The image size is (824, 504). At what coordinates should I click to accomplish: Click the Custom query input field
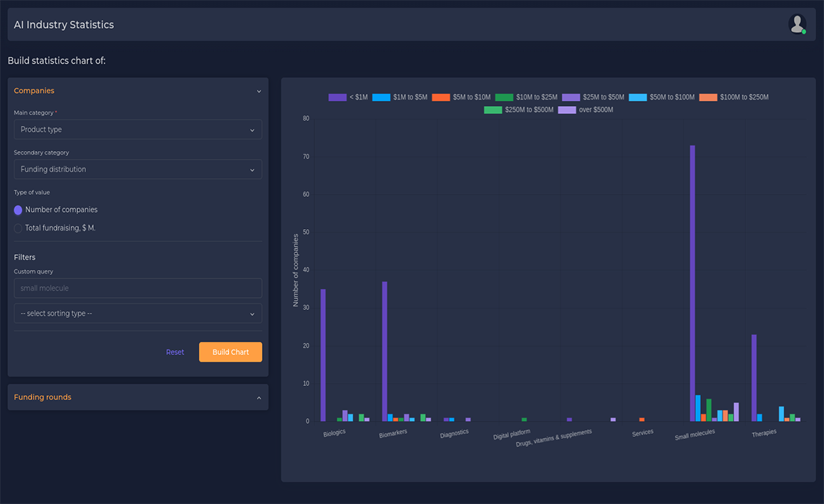(x=137, y=288)
